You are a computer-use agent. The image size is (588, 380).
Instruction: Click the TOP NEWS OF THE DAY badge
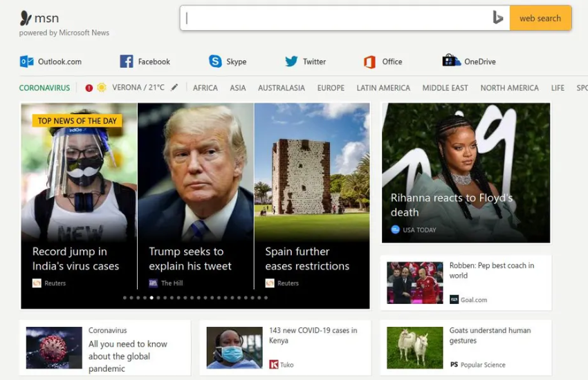[x=77, y=121]
